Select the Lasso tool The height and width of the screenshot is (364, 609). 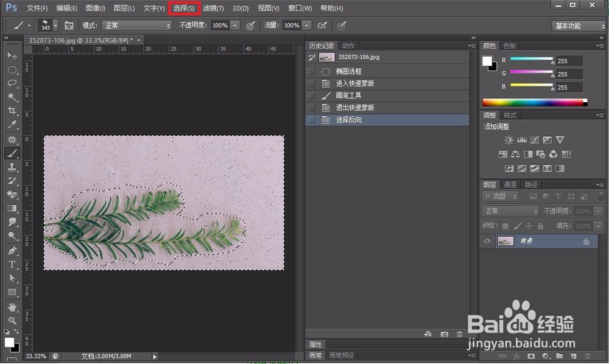12,83
